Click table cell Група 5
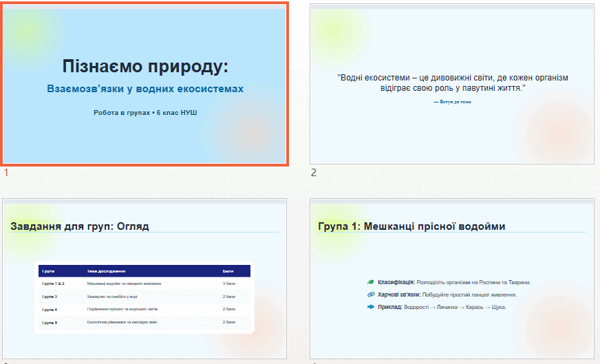 click(50, 322)
